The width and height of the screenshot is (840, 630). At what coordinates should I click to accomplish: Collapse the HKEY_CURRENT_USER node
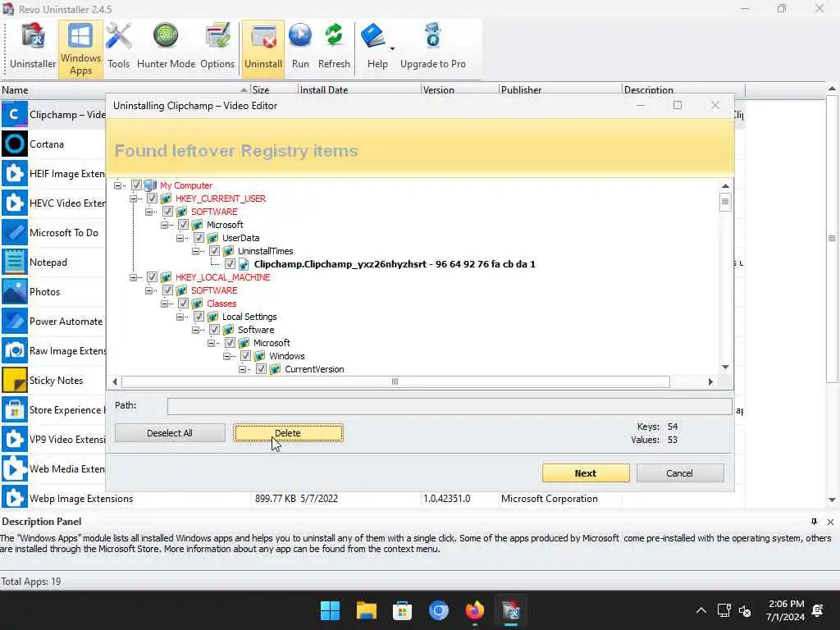point(133,199)
